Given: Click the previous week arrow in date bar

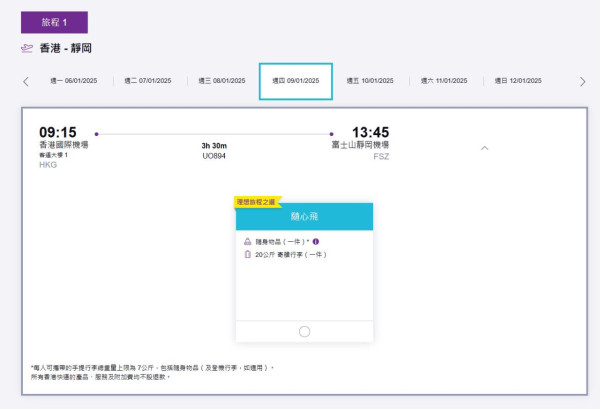Looking at the screenshot, I should coord(26,81).
